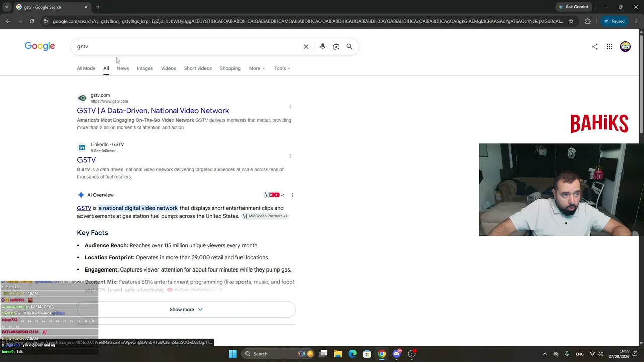Click the GSTV link in AI Overview
Image resolution: width=644 pixels, height=362 pixels.
[84, 208]
